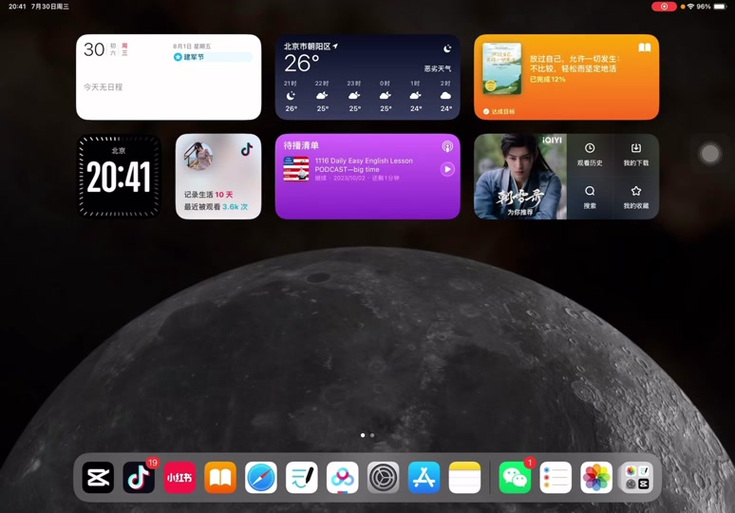
Task: Switch to the second home screen page dot
Action: coord(372,435)
